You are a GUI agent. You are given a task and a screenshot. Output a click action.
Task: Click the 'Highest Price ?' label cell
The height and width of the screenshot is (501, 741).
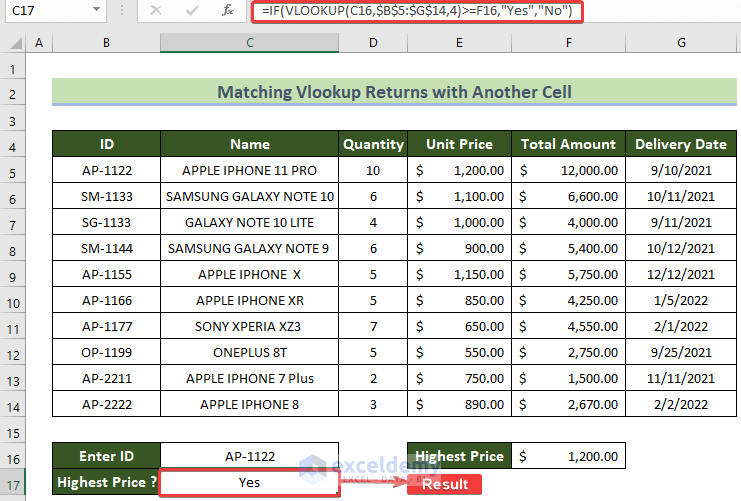tap(106, 482)
